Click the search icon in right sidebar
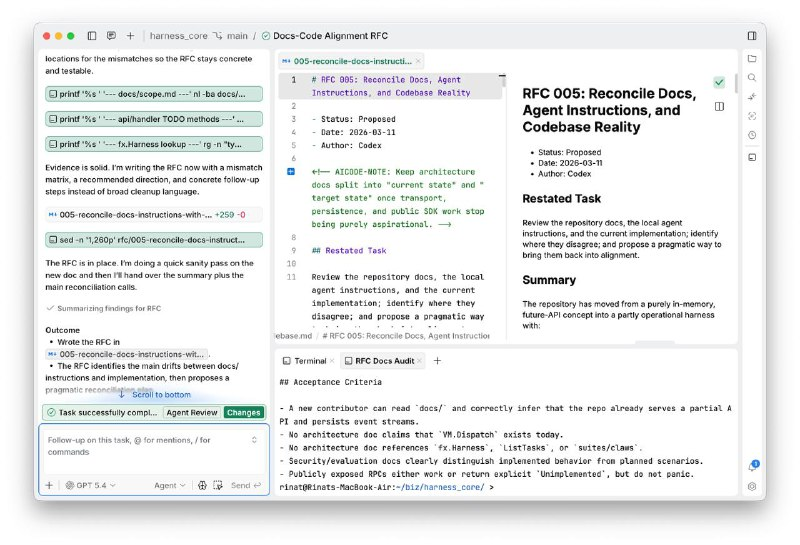 [x=752, y=78]
